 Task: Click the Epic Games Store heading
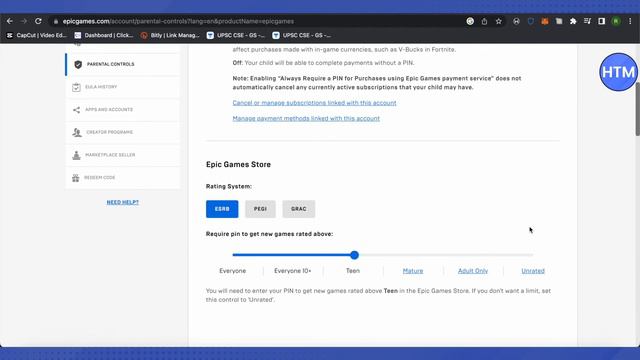(x=238, y=164)
